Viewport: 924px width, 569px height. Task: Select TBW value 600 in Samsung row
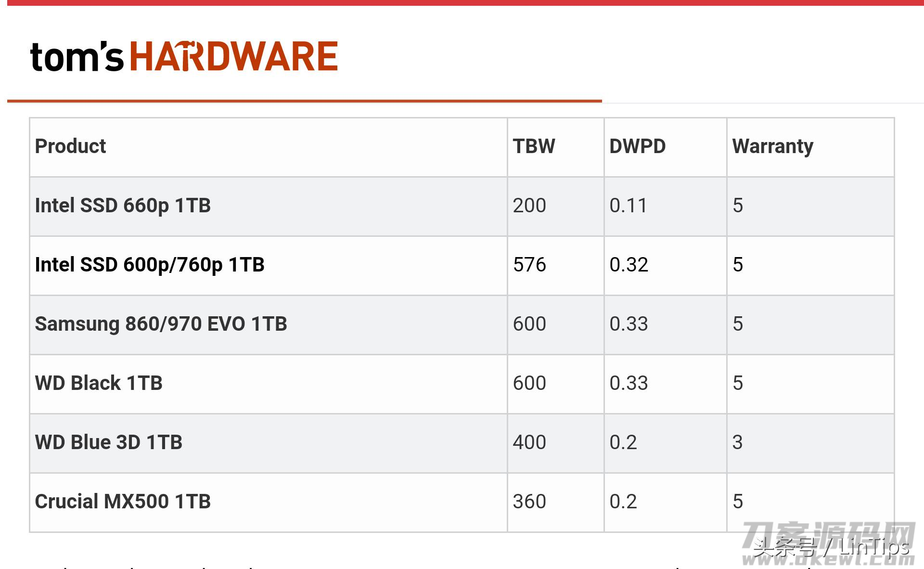[529, 324]
